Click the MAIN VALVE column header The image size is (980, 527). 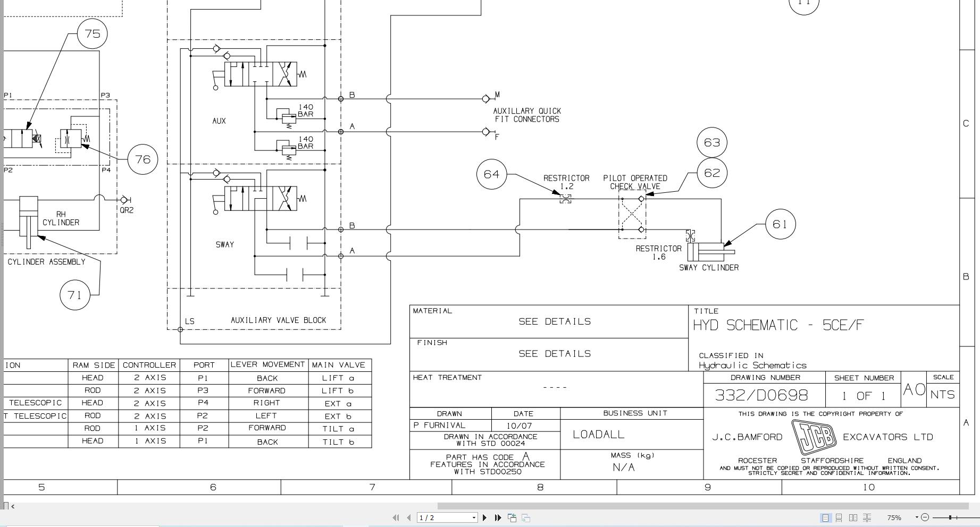tap(339, 365)
